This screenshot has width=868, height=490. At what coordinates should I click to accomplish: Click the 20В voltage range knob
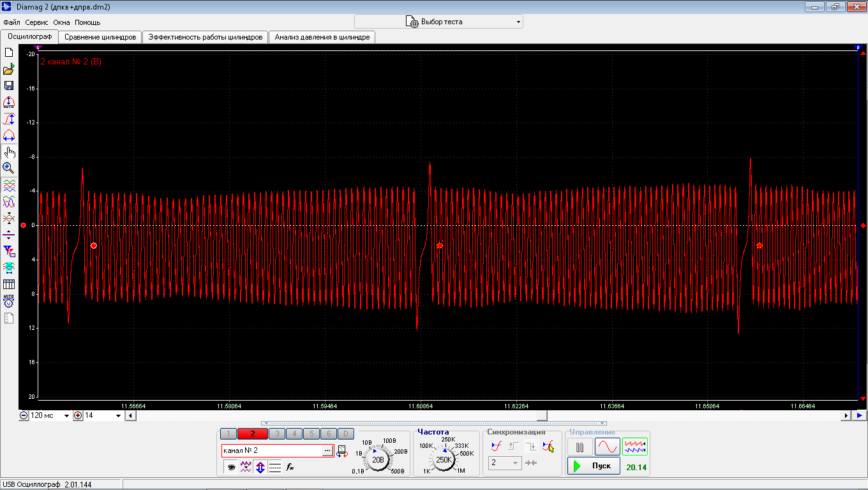[378, 459]
